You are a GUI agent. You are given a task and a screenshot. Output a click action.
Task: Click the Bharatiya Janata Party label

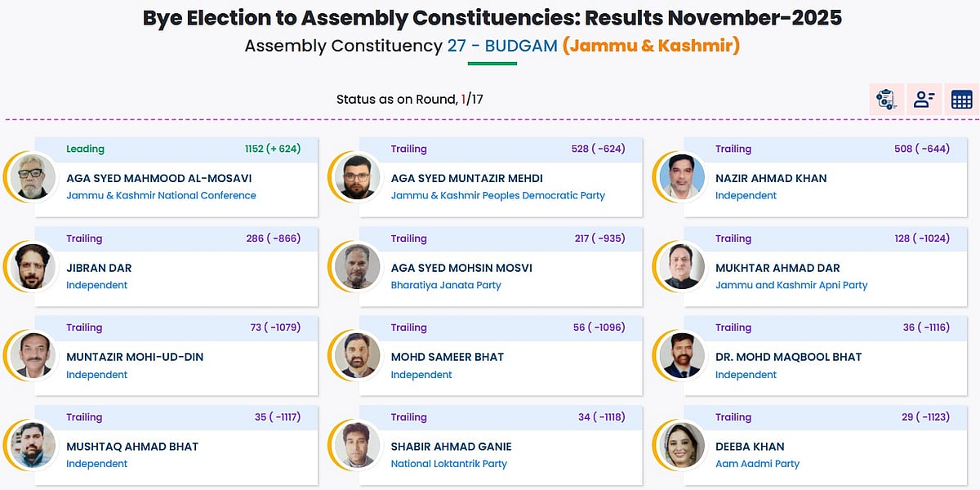(446, 285)
